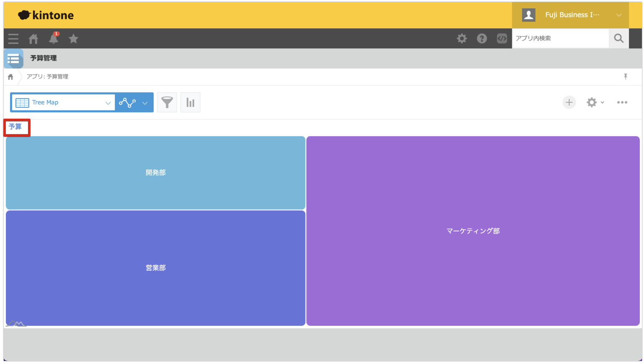Viewport: 644px width, 363px height.
Task: Open notifications bell with badge
Action: (54, 38)
